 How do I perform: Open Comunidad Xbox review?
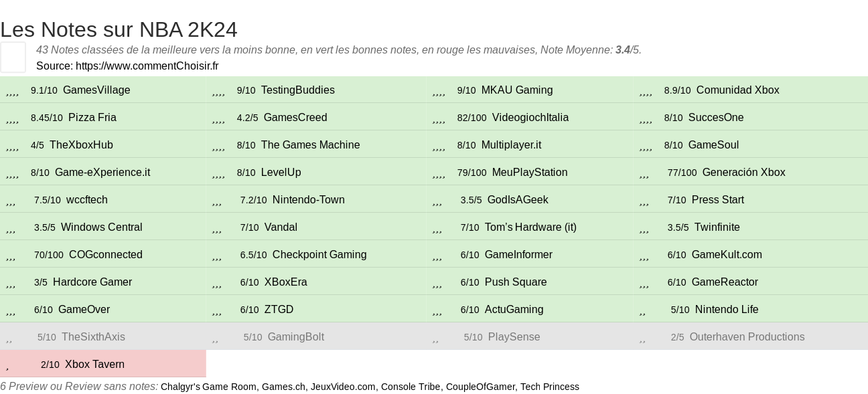click(738, 90)
